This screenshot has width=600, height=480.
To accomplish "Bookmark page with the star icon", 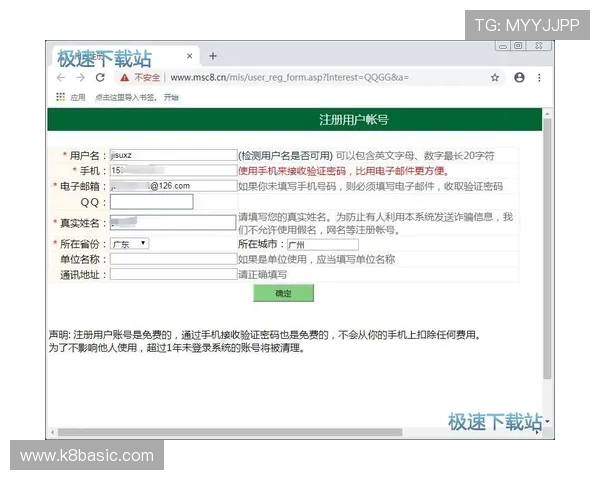I will tap(495, 78).
